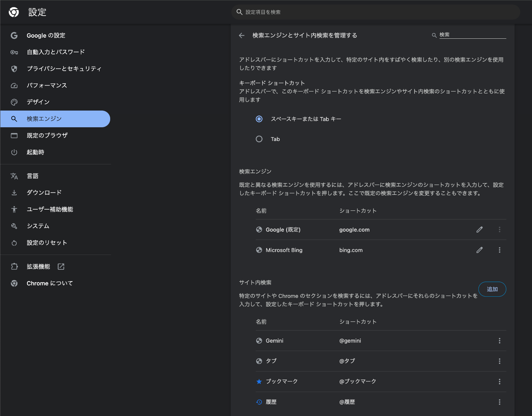Click the キーボード ショートカット heading
Screen dimensions: 532x416
pyautogui.click(x=272, y=83)
